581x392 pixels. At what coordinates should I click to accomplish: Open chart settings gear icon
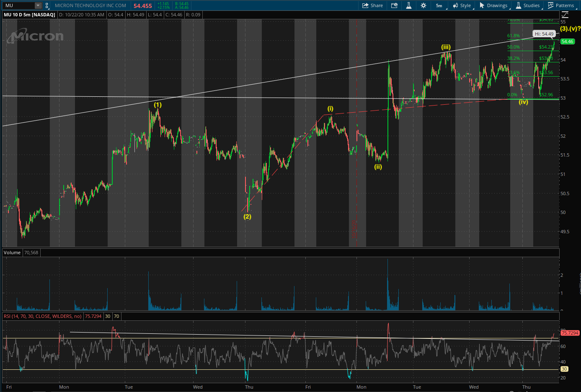click(x=423, y=5)
